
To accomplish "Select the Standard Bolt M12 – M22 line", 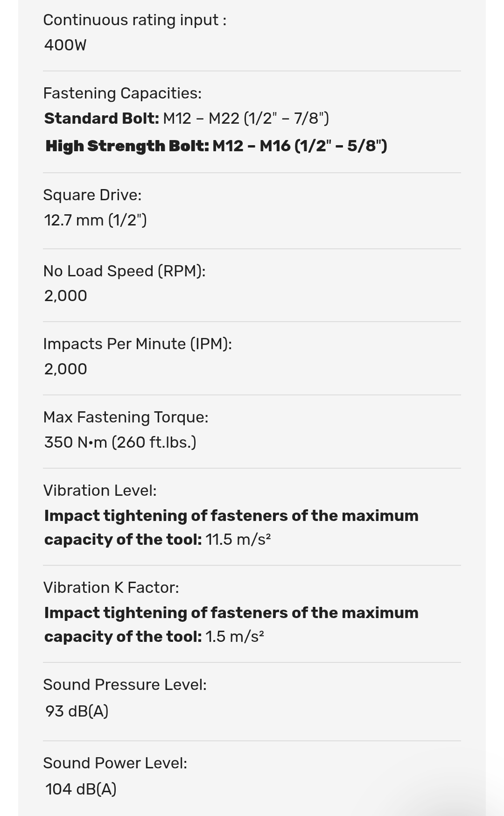I will click(187, 119).
